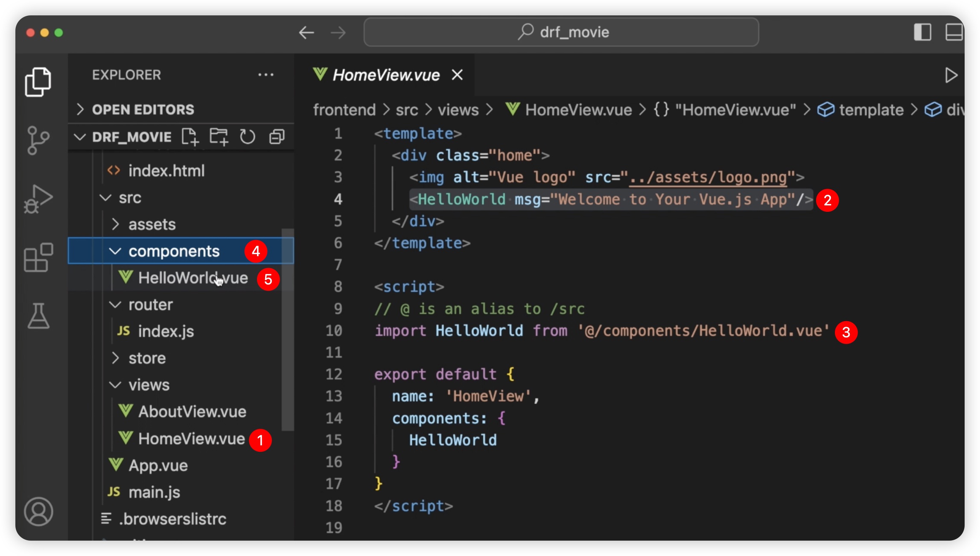Open Explorer more actions ellipsis
Viewport: 980px width, 556px height.
[x=266, y=75]
